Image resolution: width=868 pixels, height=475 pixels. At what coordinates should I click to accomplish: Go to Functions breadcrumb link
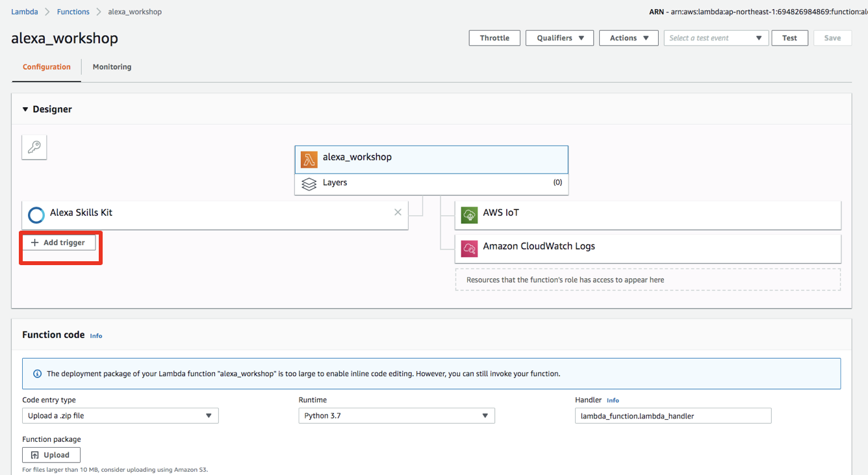(73, 12)
